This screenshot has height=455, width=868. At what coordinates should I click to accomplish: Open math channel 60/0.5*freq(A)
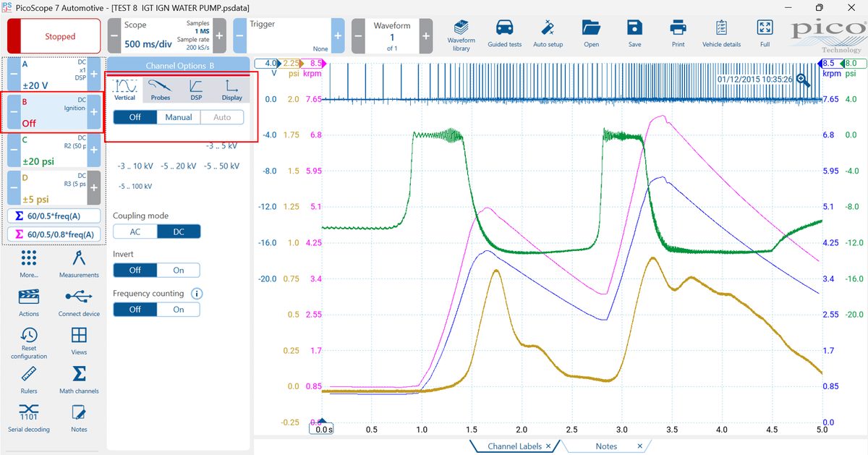click(54, 216)
